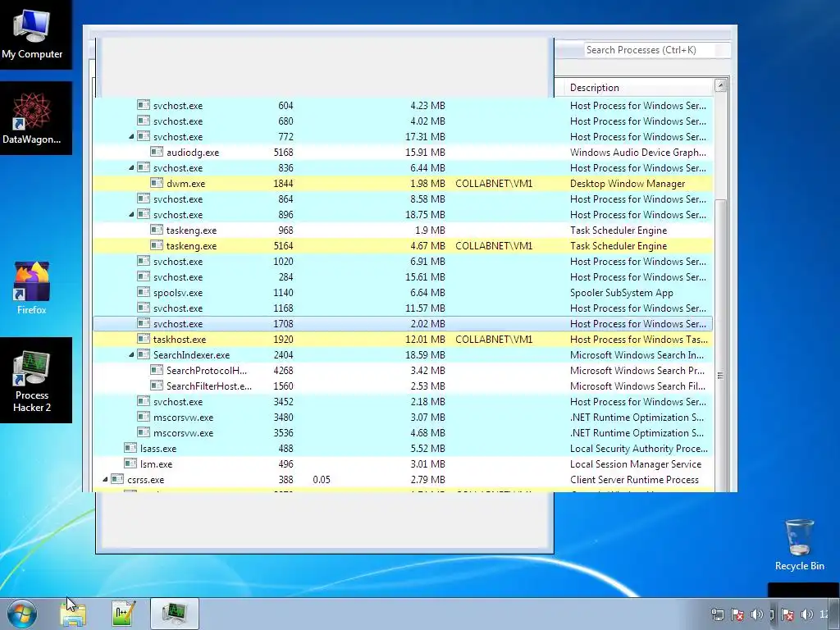Click the lsm.exe process icon
The image size is (840, 630).
[x=130, y=464]
